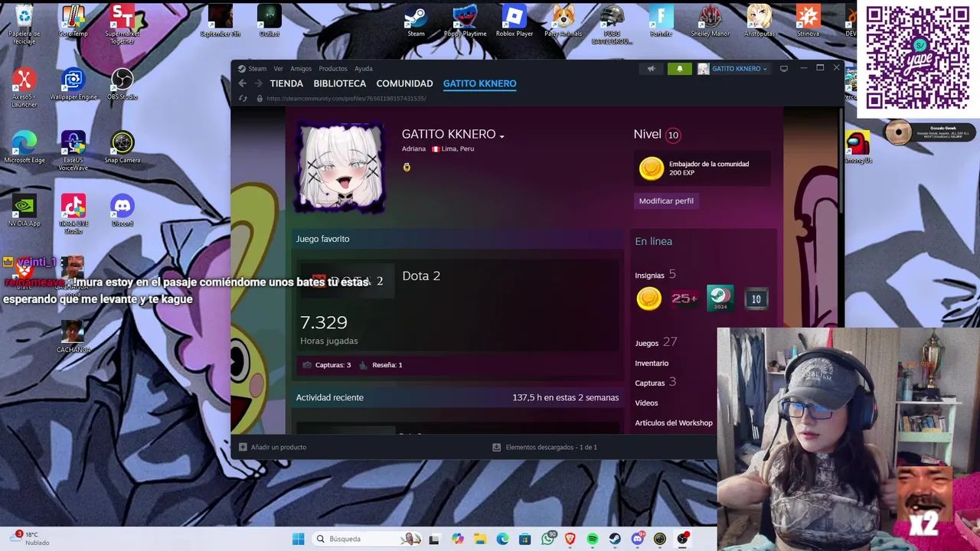Click the taskbar Búsqueda search box
Screen dimensions: 980x551
368,539
